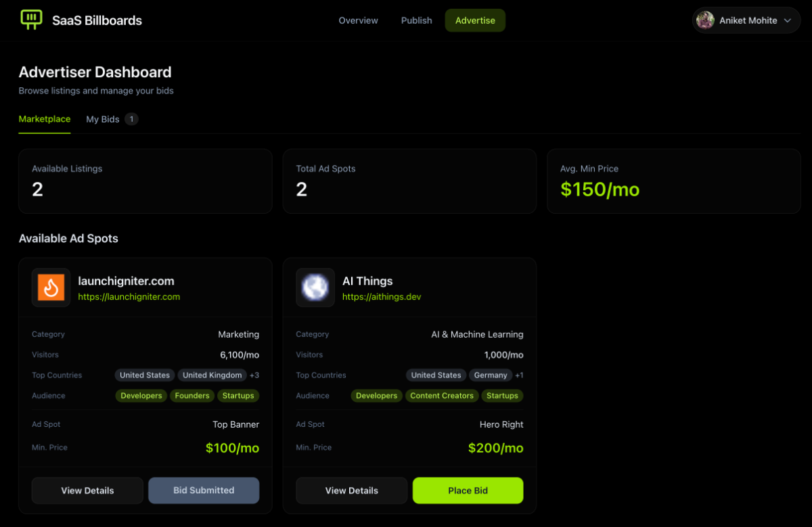This screenshot has height=527, width=812.
Task: Click Aniket Mohite's profile avatar
Action: tap(705, 20)
